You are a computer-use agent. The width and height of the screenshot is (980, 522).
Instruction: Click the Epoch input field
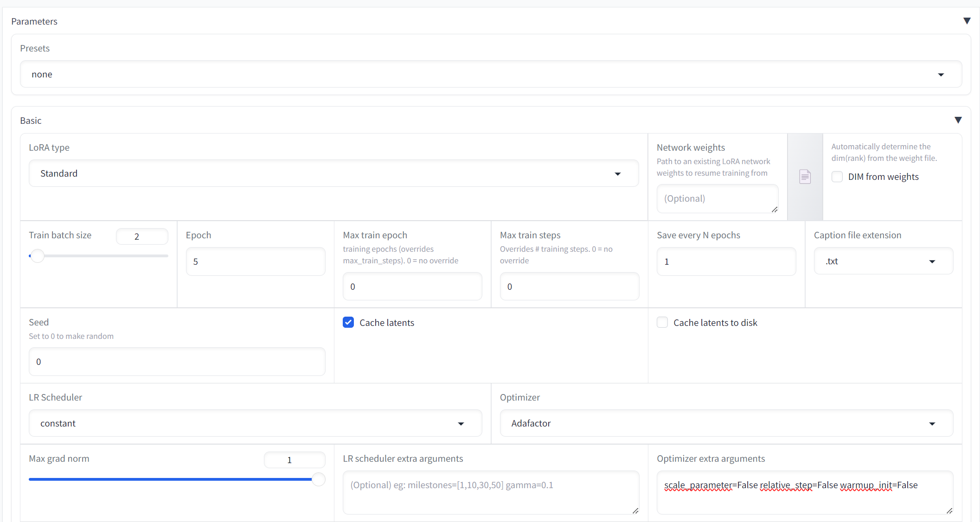point(255,261)
